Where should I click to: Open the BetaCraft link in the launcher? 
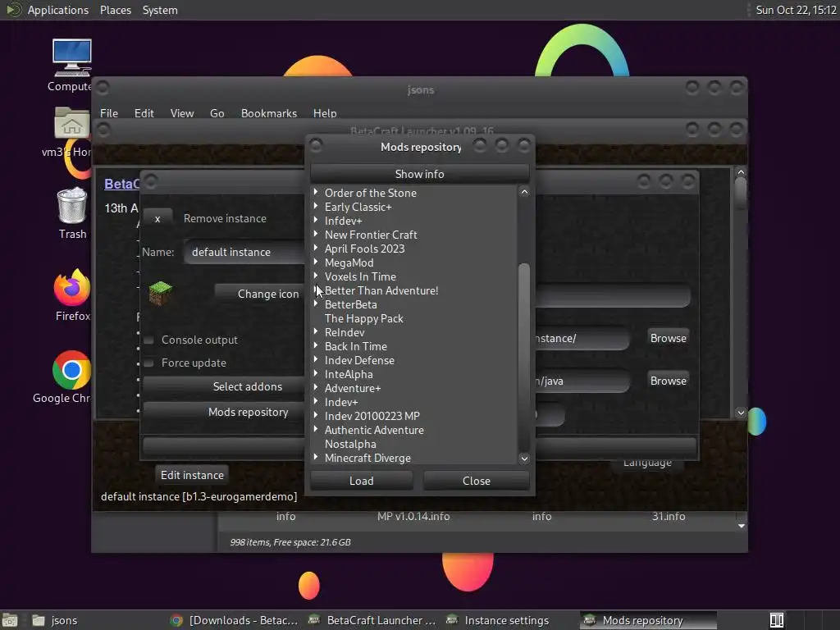[121, 184]
